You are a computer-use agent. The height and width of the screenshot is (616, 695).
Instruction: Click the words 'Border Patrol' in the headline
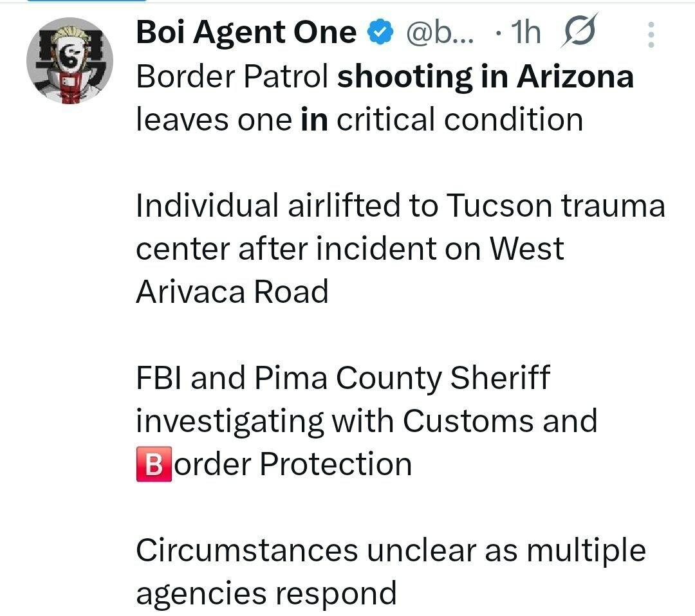234,77
